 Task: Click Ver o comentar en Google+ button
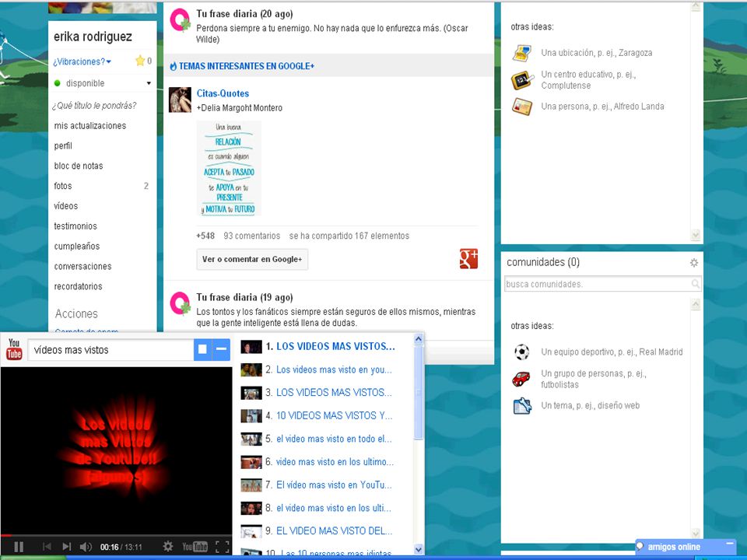(x=252, y=260)
